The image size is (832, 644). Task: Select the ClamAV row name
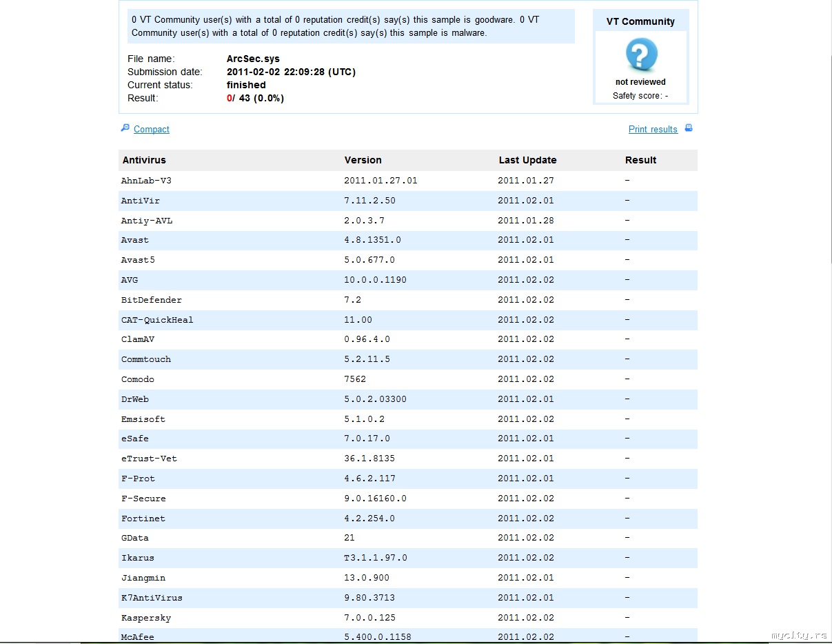138,339
